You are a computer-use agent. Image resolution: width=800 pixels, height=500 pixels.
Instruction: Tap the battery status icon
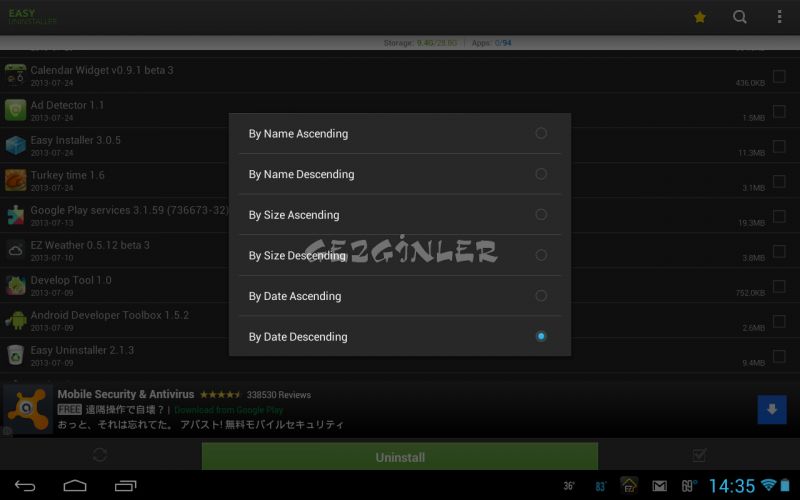785,485
